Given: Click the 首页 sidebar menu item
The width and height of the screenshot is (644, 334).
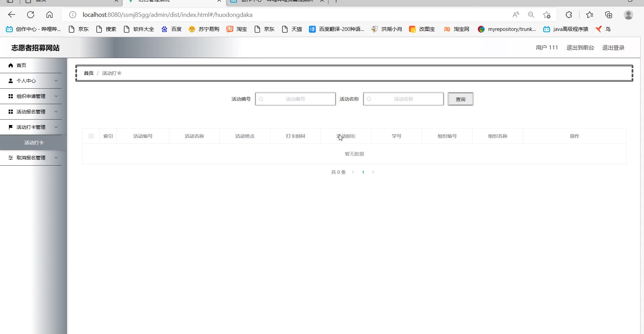Looking at the screenshot, I should coord(31,65).
